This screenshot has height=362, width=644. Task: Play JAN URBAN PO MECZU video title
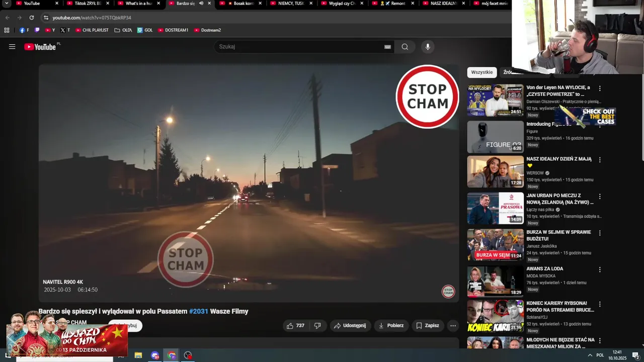(x=559, y=199)
